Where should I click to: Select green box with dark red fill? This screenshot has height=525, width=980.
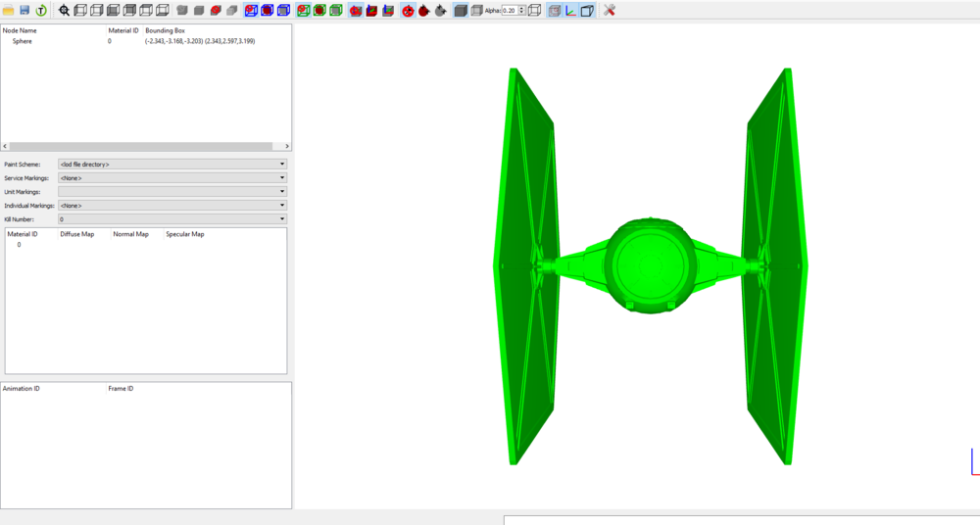tap(319, 10)
